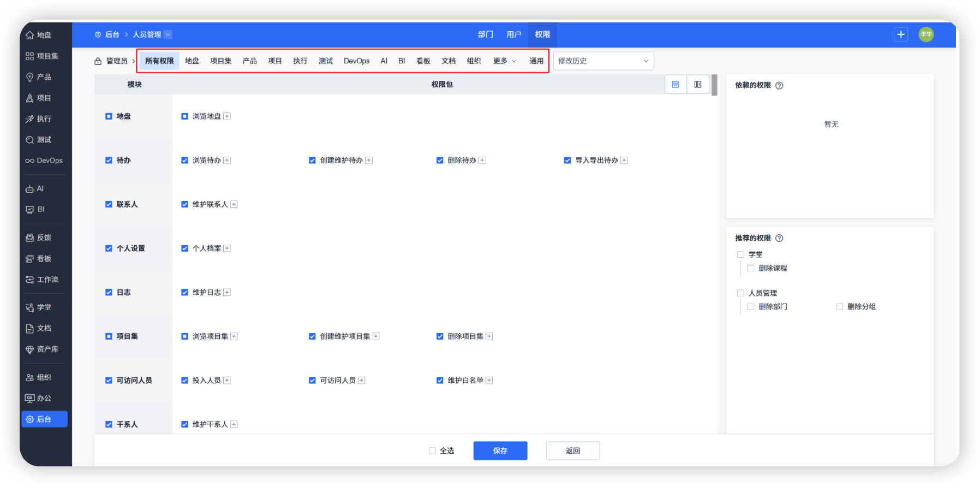Switch to the 用户 tab

point(513,34)
